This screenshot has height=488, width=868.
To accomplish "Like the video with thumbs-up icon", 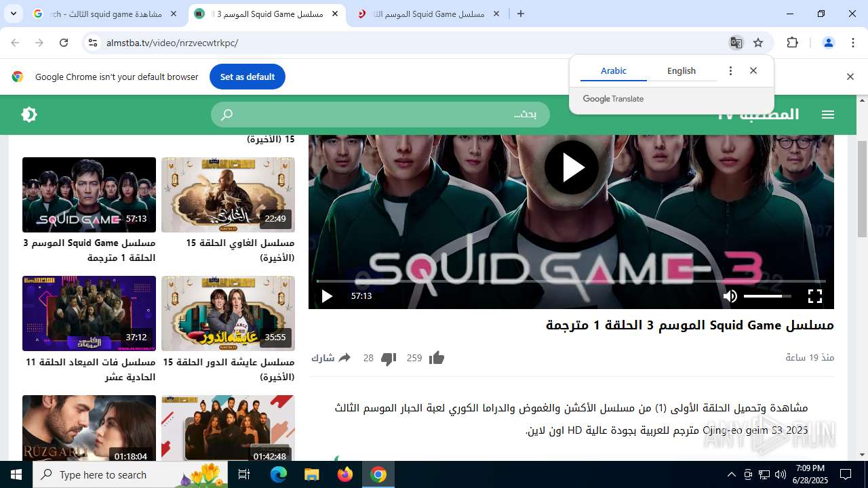I will 437,358.
